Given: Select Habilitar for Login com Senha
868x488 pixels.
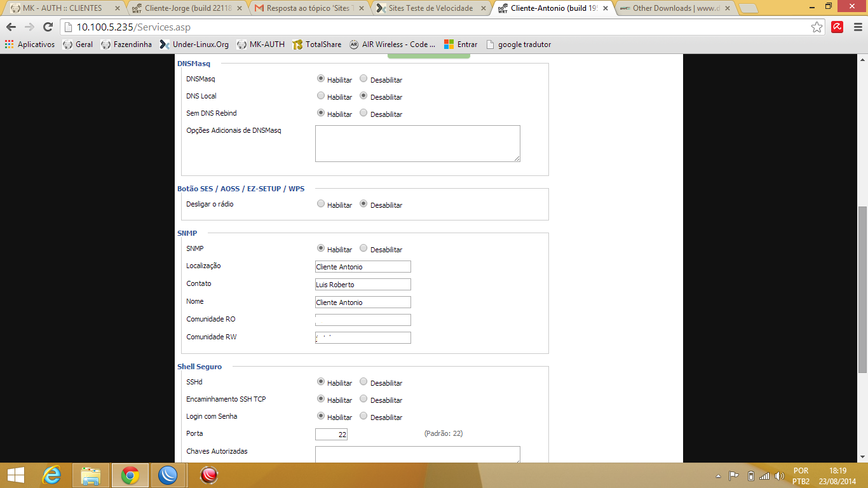Looking at the screenshot, I should pos(321,416).
